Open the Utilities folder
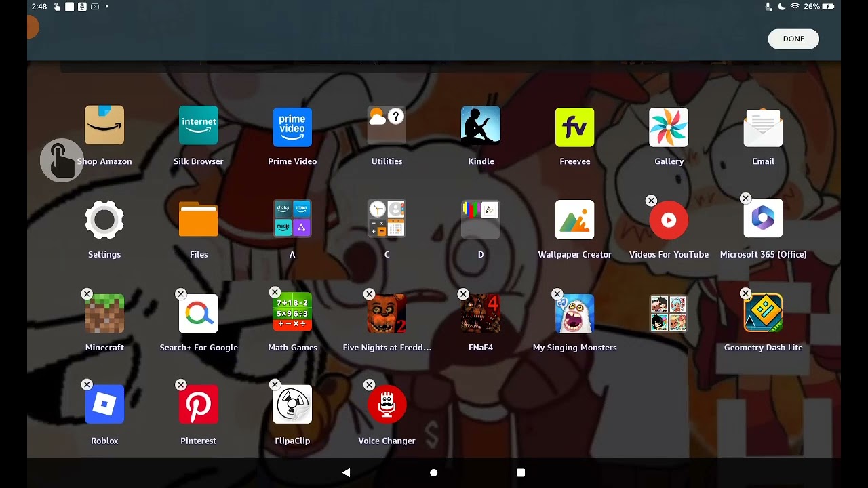The height and width of the screenshot is (488, 868). click(x=387, y=126)
